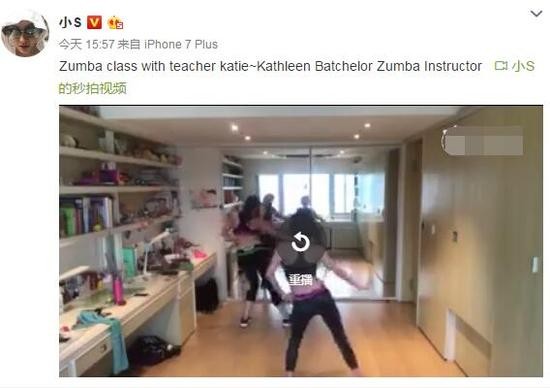Click the Zumba class caption text
This screenshot has height=388, width=550.
(x=137, y=66)
